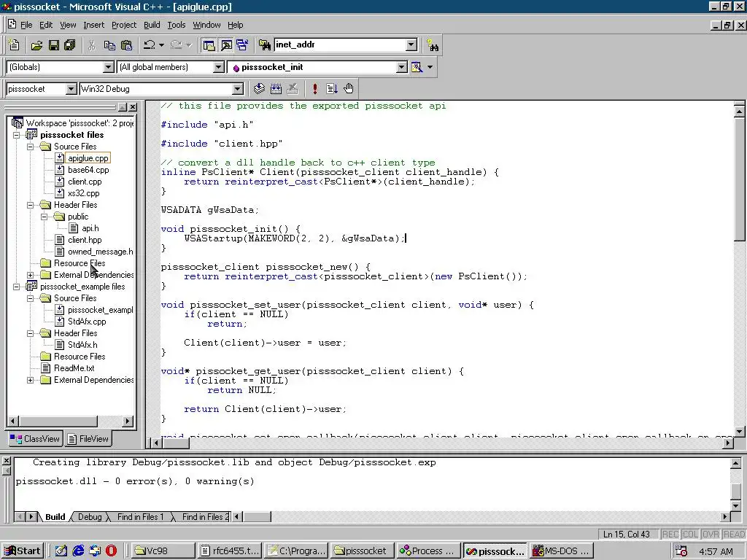Switch to the Vc98 folder taskbar button
This screenshot has height=560, width=747.
[x=163, y=551]
